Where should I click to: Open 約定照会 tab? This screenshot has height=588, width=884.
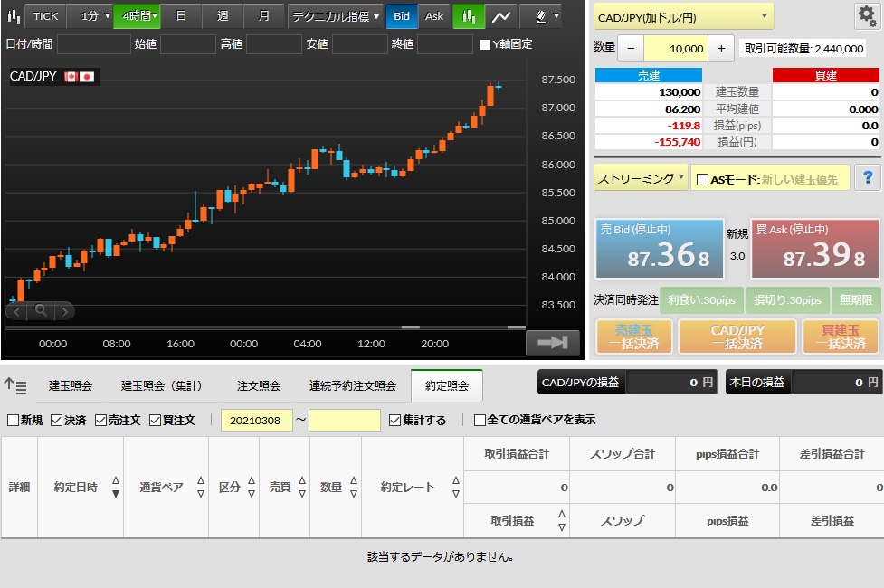point(447,385)
